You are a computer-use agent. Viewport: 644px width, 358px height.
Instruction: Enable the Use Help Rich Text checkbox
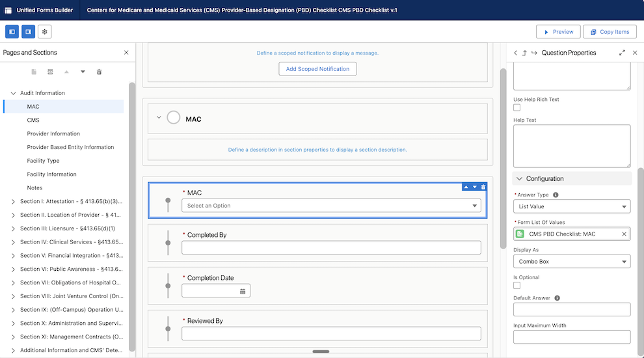(517, 107)
